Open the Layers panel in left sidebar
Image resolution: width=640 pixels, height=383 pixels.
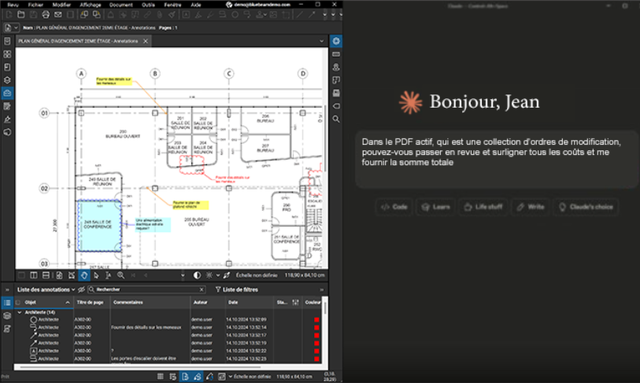coord(7,80)
